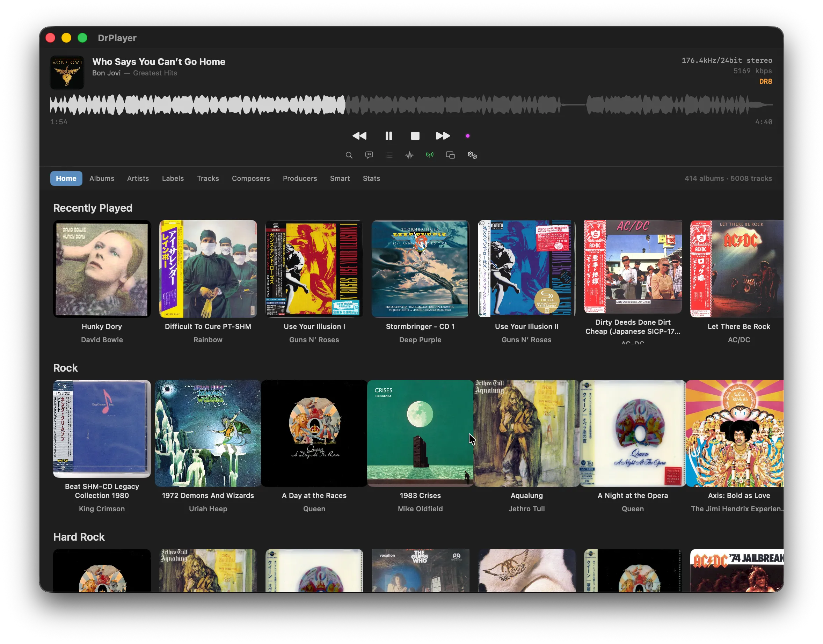Click the total duration 4:40
Screen dimensions: 823x644
pyautogui.click(x=763, y=122)
